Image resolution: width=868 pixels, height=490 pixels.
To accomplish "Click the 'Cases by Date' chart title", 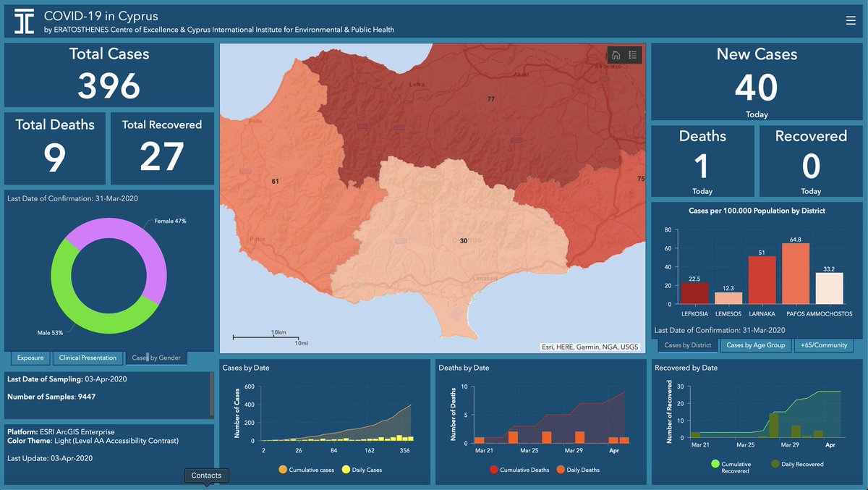I will point(246,368).
